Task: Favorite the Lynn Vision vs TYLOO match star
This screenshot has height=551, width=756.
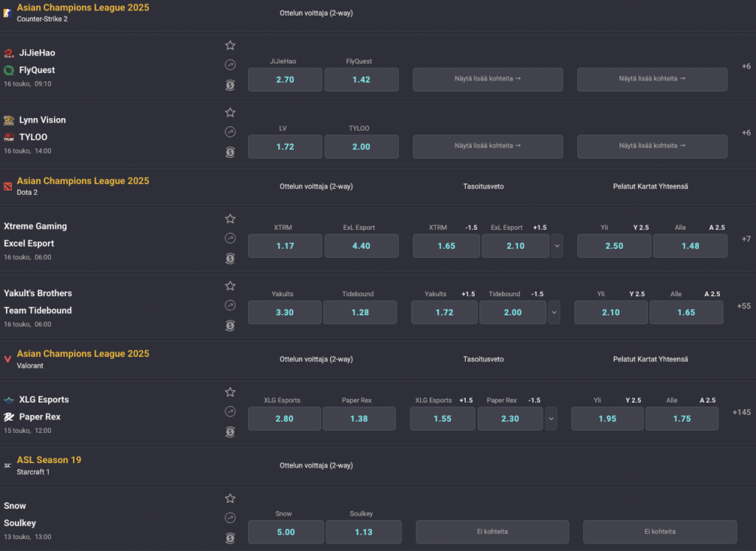Action: (x=230, y=112)
